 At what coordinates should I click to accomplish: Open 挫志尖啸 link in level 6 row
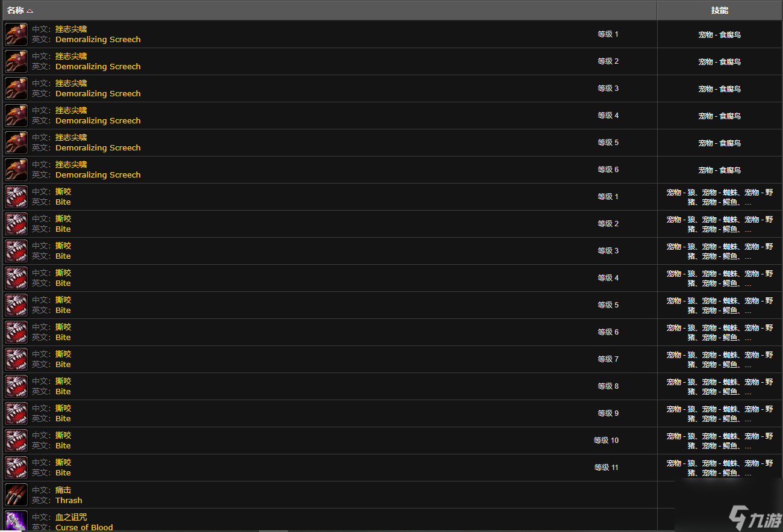coord(71,164)
